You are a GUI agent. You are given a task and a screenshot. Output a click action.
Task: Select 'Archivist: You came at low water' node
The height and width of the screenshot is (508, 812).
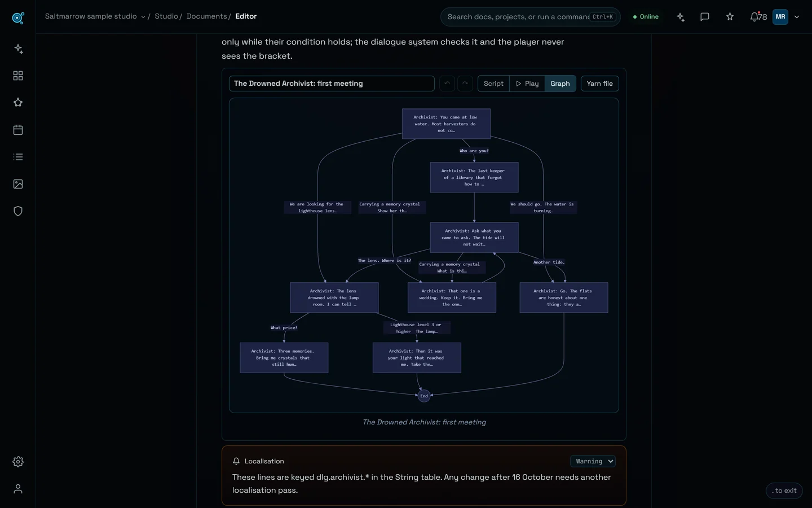446,124
